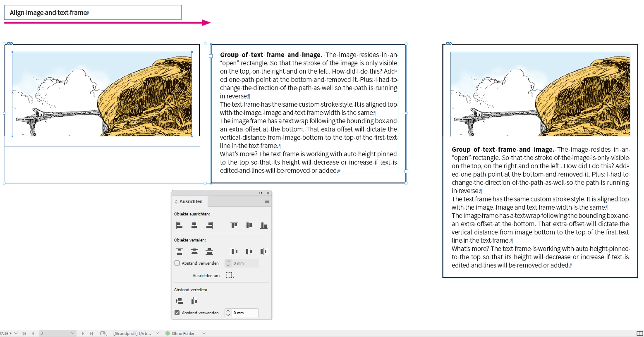The width and height of the screenshot is (644, 337).
Task: Cycle the Ausrichten panel display options arrows
Action: coord(176,201)
